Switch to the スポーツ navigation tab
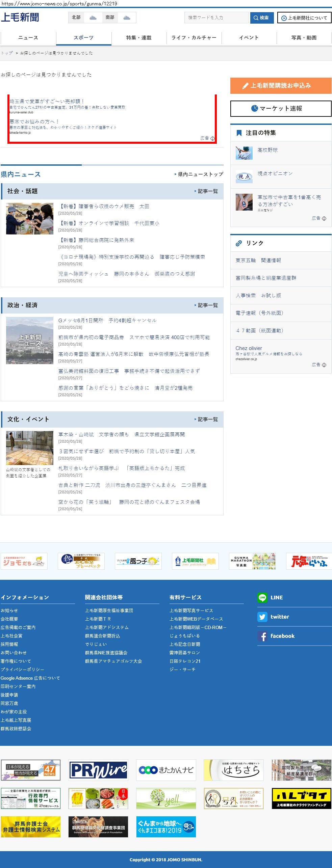The height and width of the screenshot is (868, 332). (x=83, y=38)
